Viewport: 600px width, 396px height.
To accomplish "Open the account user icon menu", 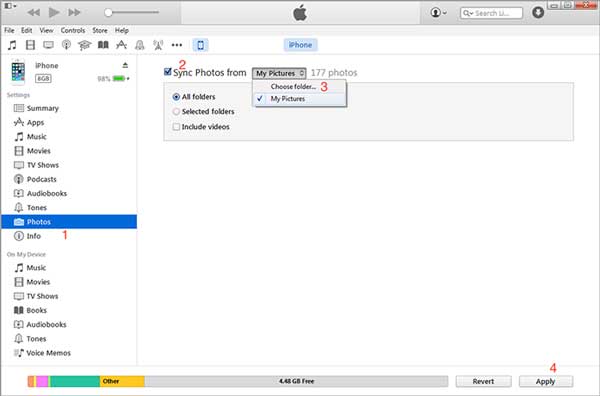I will (439, 13).
